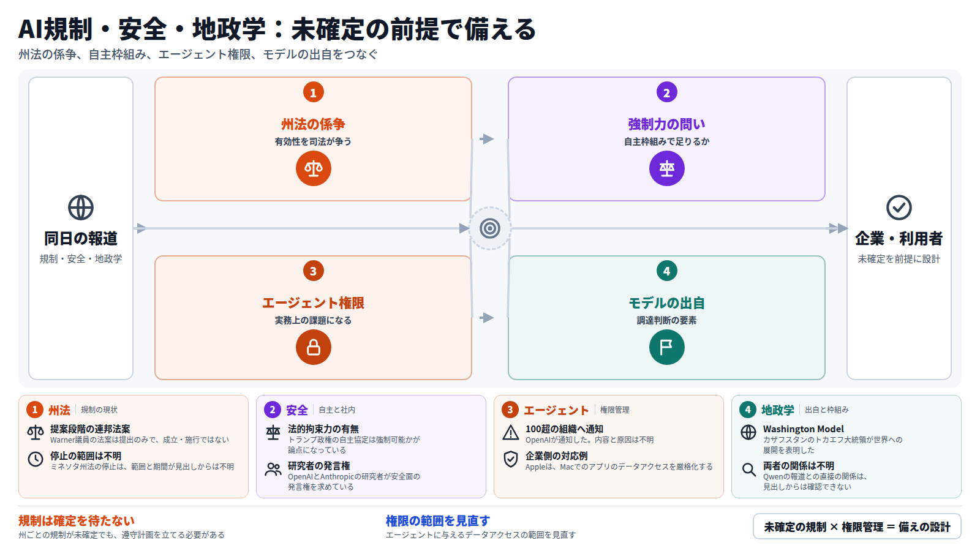The height and width of the screenshot is (551, 980).
Task: Click the central target icon in the diagram
Action: coord(489,228)
